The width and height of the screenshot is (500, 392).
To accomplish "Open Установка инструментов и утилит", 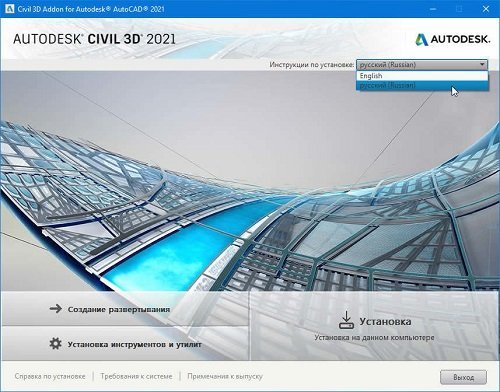I will click(125, 344).
